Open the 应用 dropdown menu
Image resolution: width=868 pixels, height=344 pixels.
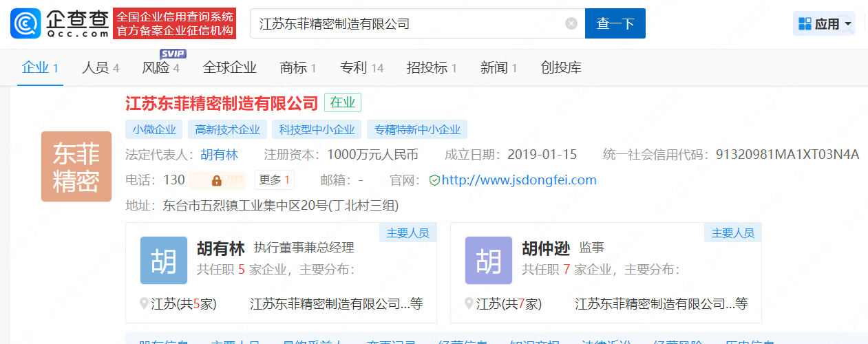click(x=825, y=24)
